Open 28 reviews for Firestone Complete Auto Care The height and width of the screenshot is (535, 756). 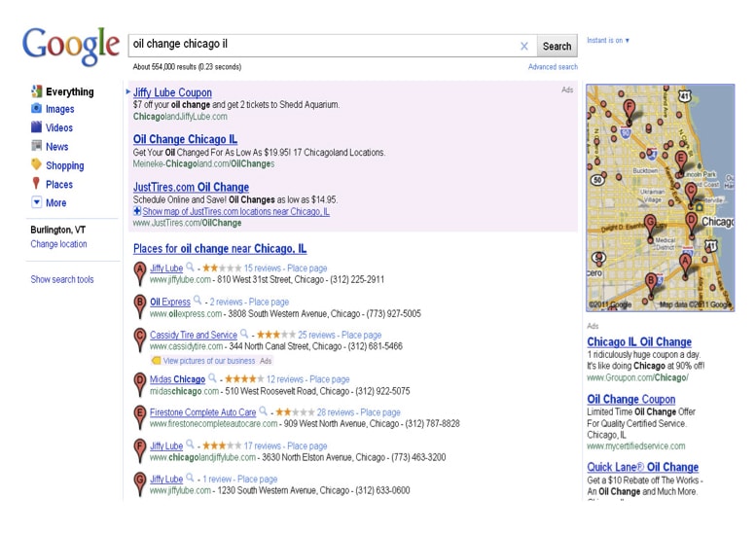click(x=336, y=412)
